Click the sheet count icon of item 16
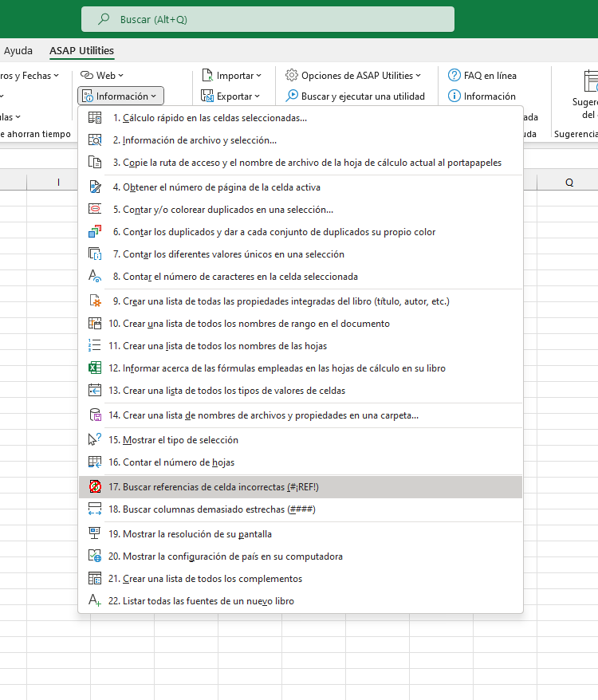This screenshot has width=598, height=700. point(95,462)
